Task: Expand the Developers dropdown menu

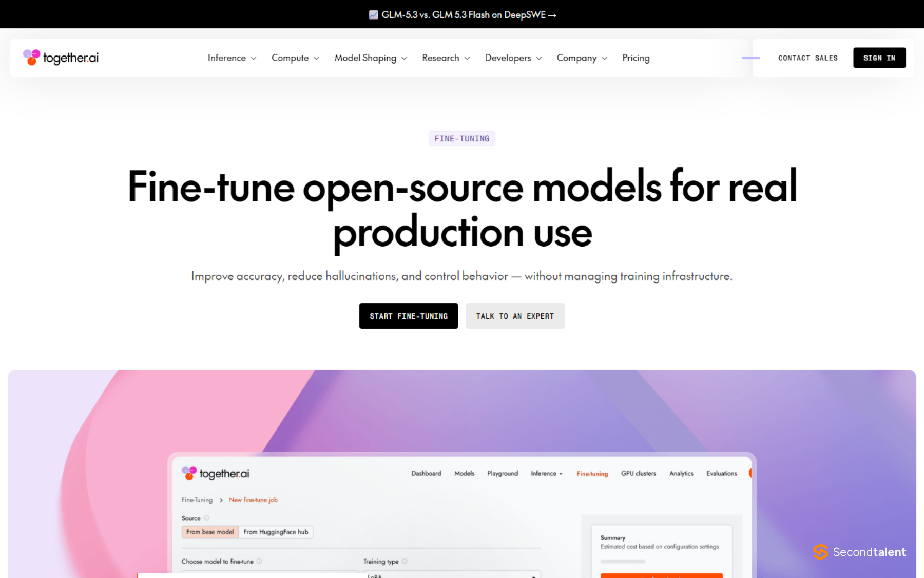Action: click(x=513, y=58)
